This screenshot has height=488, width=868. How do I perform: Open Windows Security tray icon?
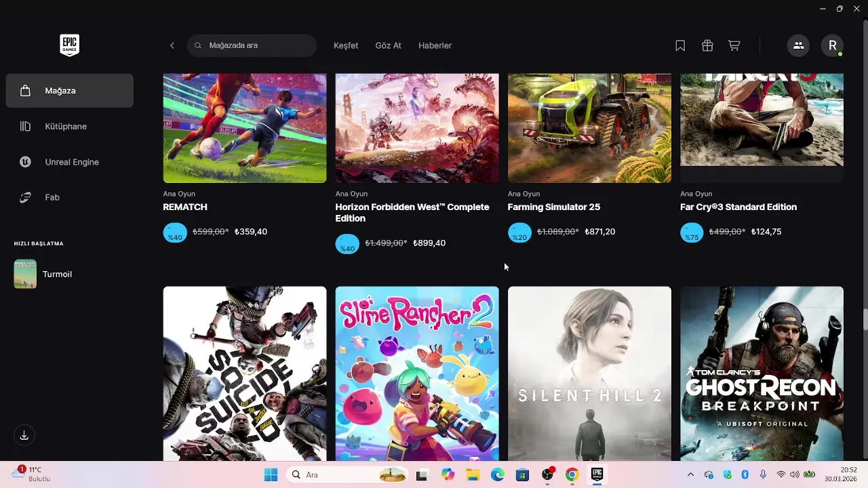click(727, 475)
